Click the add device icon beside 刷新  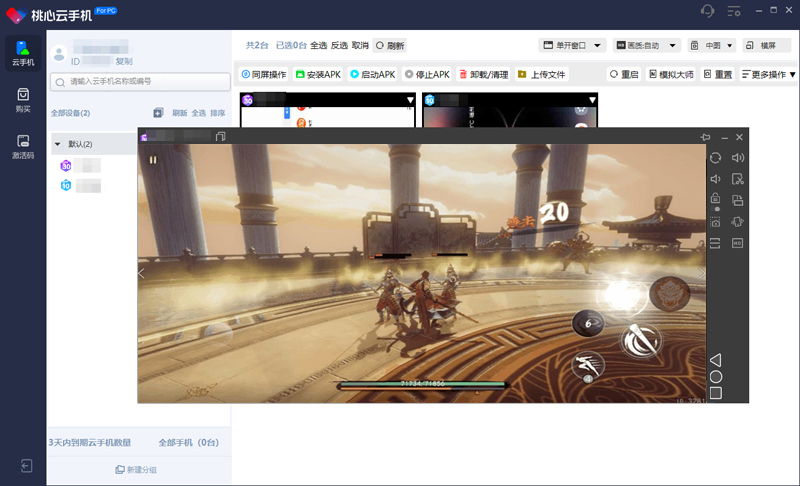(158, 113)
